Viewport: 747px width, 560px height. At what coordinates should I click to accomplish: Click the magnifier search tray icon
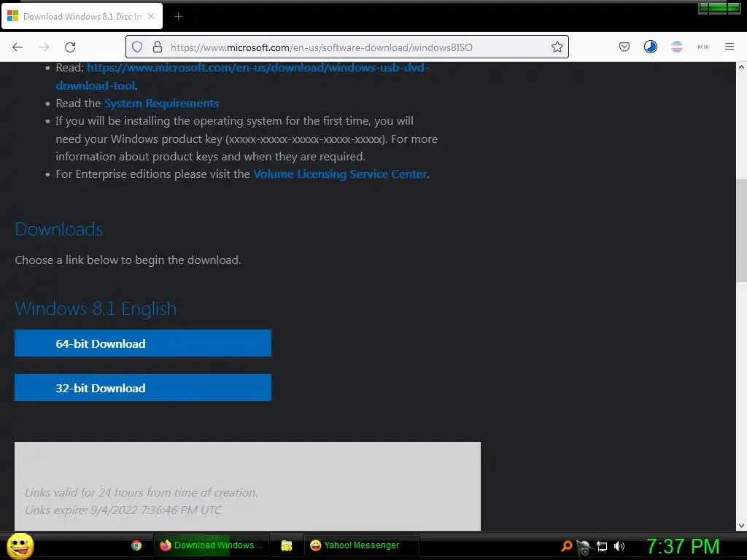pos(566,546)
